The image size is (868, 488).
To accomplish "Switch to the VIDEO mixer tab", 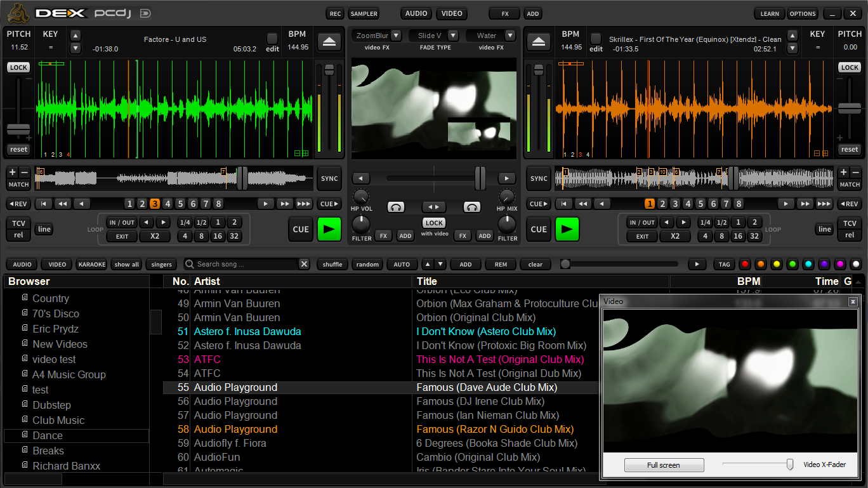I will (x=452, y=13).
